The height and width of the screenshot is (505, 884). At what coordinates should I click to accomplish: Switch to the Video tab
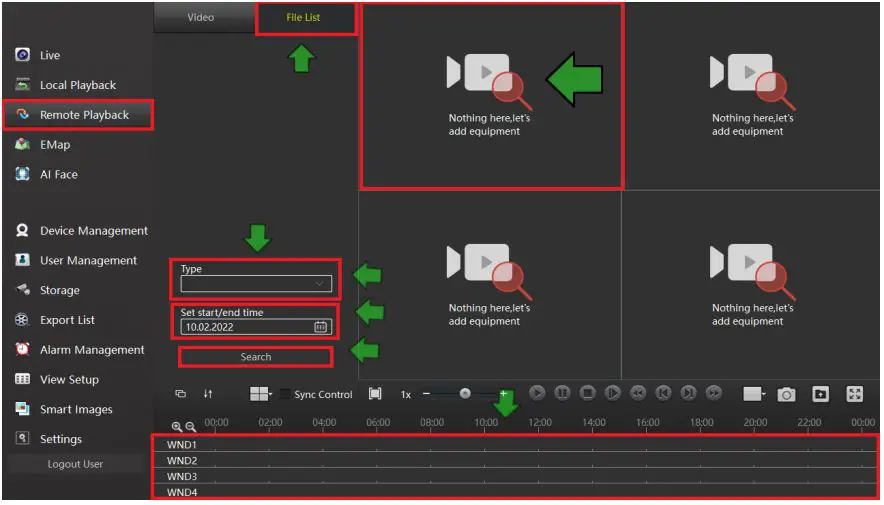(204, 17)
